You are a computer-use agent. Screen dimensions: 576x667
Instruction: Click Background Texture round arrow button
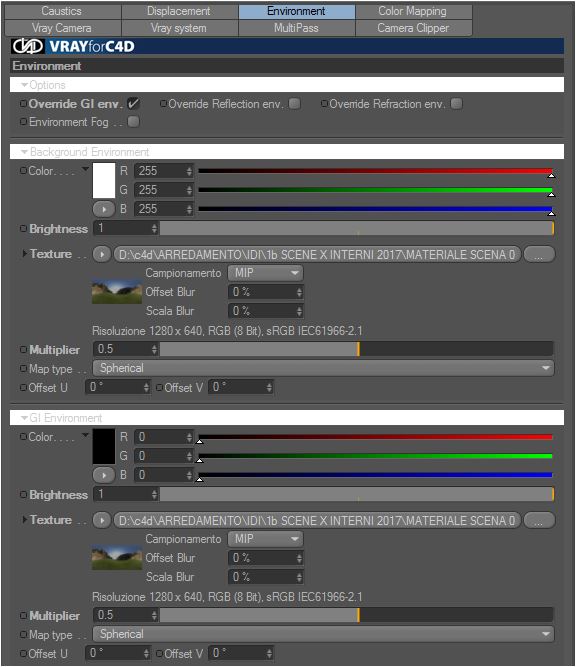(x=102, y=254)
